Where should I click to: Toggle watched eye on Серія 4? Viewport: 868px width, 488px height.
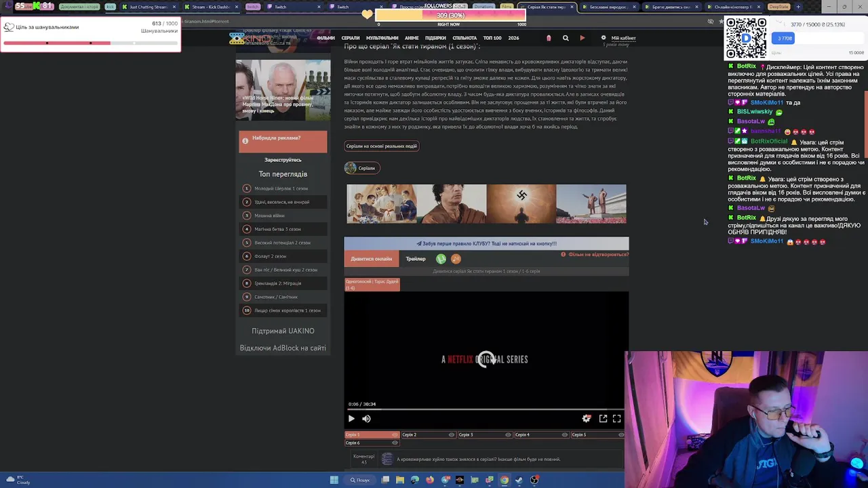click(x=564, y=435)
